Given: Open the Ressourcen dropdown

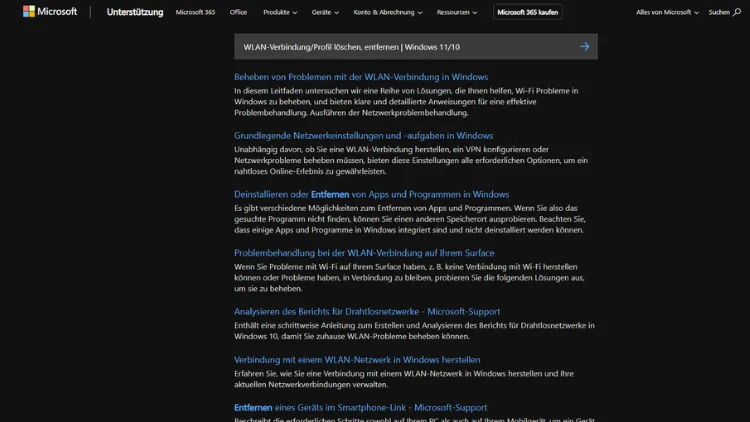Looking at the screenshot, I should (x=456, y=12).
